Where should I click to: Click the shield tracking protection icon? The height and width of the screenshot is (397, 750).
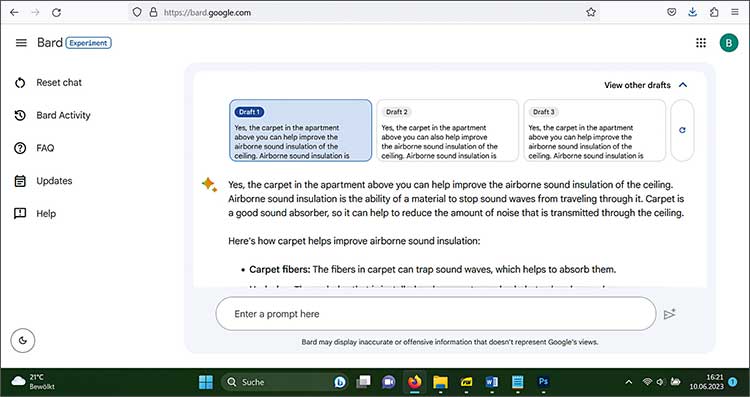137,12
